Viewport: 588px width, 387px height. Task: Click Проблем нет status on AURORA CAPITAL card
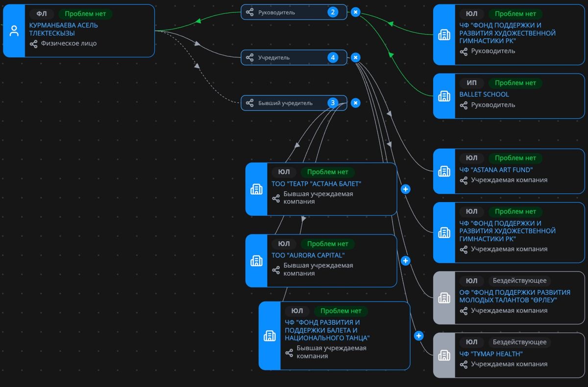pyautogui.click(x=328, y=244)
